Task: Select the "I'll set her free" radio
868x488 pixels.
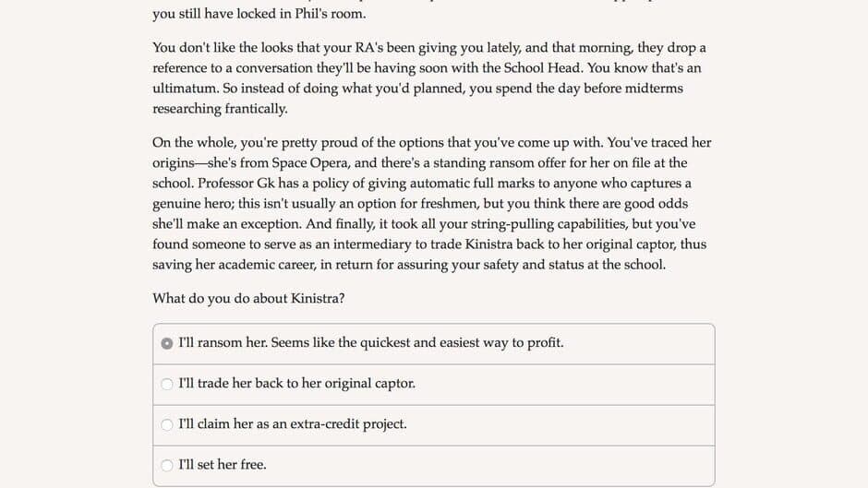Action: (166, 465)
